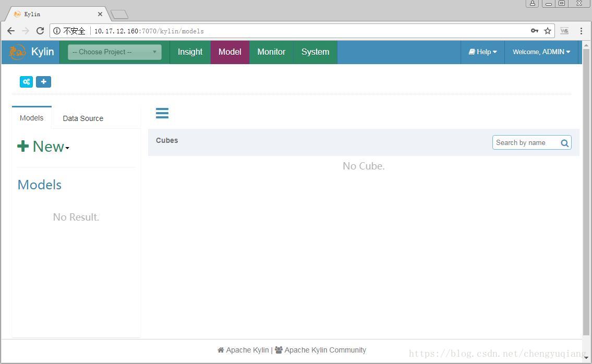Open the System menu
Viewport: 592px width, 364px height.
coord(315,52)
